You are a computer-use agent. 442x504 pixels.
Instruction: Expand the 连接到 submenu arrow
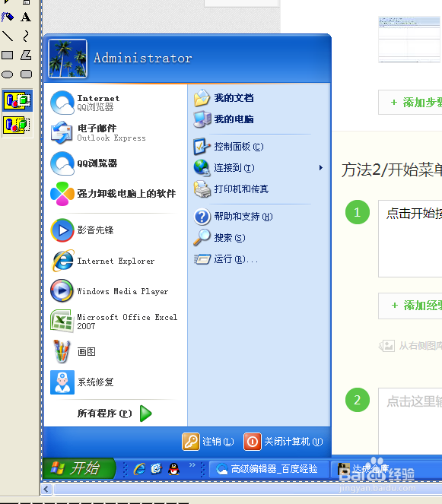click(321, 168)
